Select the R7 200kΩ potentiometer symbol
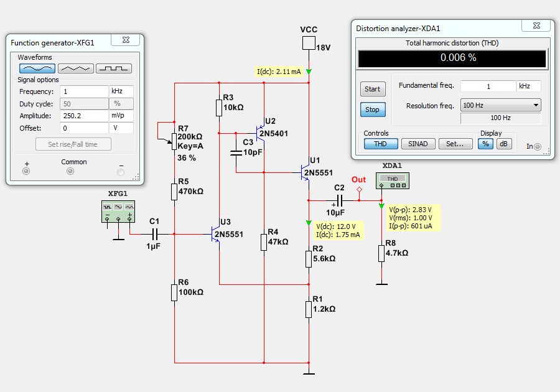560x392 pixels. coord(174,141)
